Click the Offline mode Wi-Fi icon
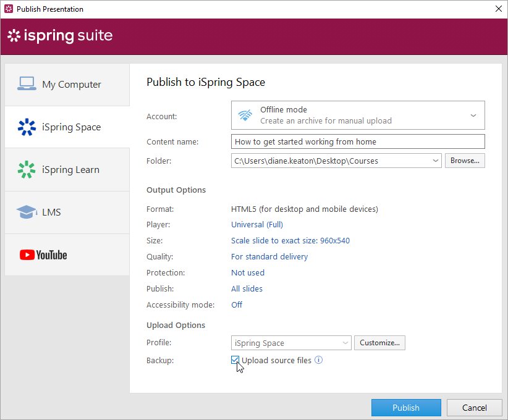The height and width of the screenshot is (420, 508). [245, 115]
